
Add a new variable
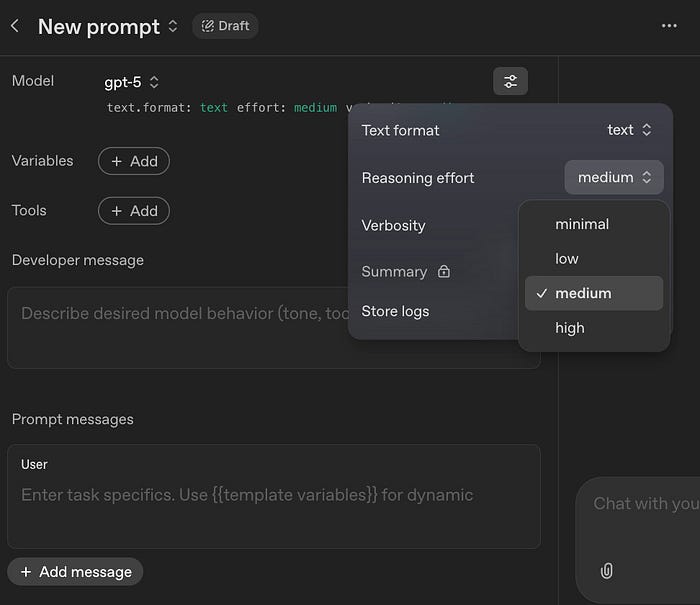tap(134, 161)
